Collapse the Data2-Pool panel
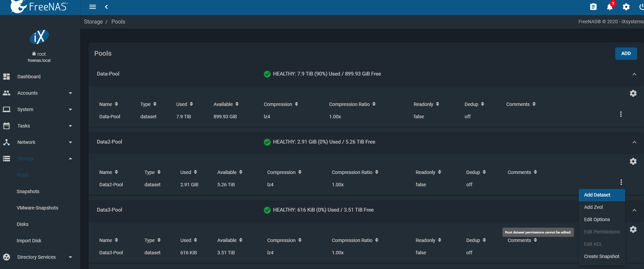Image resolution: width=644 pixels, height=269 pixels. (x=634, y=142)
